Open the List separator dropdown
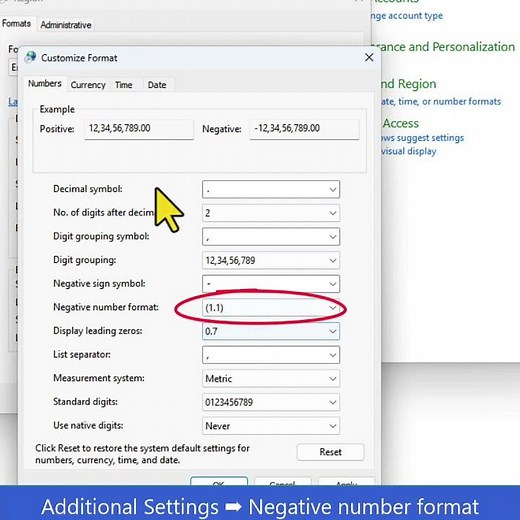520x520 pixels. [x=271, y=355]
